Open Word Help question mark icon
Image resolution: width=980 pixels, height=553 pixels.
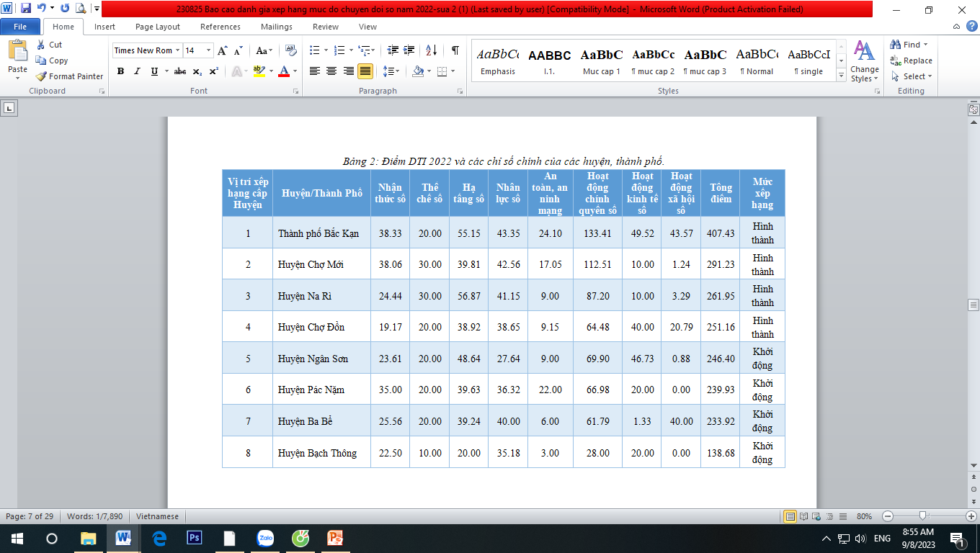[x=972, y=27]
